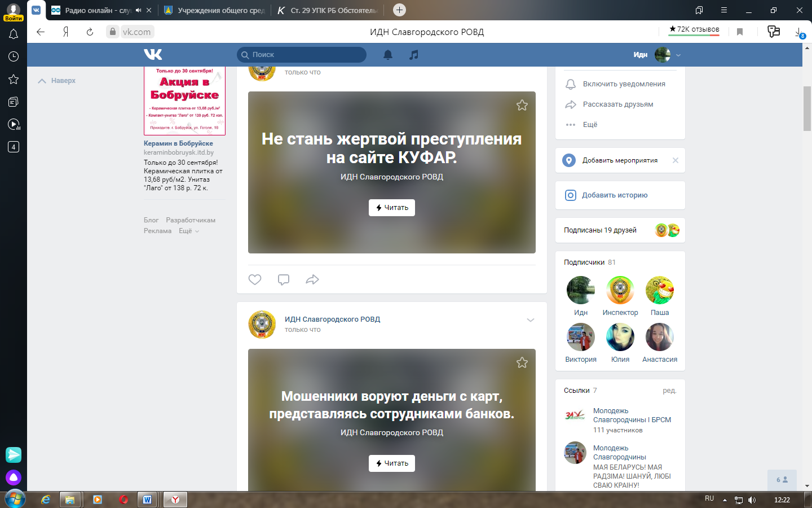Viewport: 812px width, 508px height.
Task: Close the Радио онлайн tab
Action: (x=149, y=10)
